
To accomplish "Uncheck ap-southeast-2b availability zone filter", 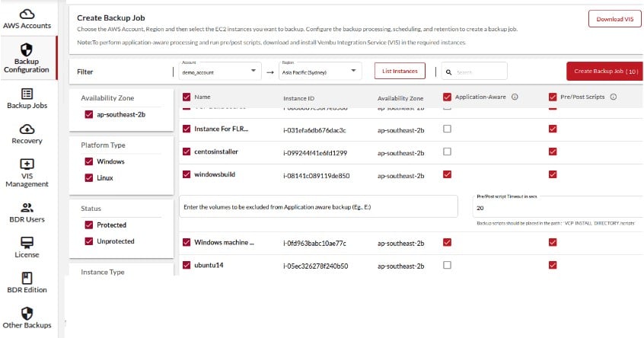I will click(x=89, y=115).
